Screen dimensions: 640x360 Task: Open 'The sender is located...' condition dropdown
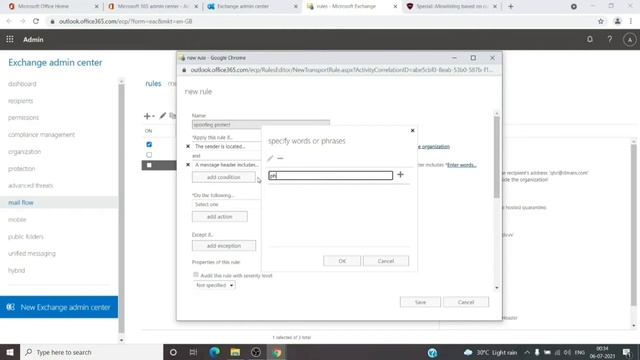tap(227, 146)
